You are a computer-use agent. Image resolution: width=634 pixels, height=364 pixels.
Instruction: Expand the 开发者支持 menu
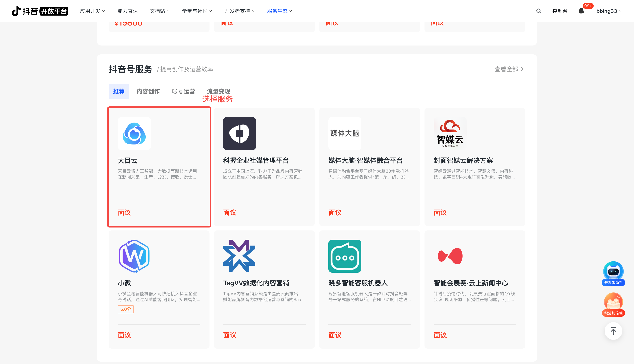pos(239,11)
